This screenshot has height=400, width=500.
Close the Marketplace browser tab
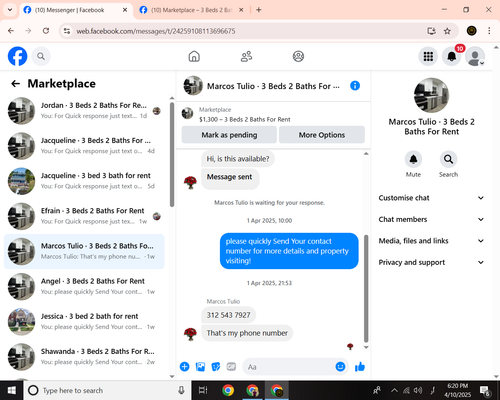[241, 10]
